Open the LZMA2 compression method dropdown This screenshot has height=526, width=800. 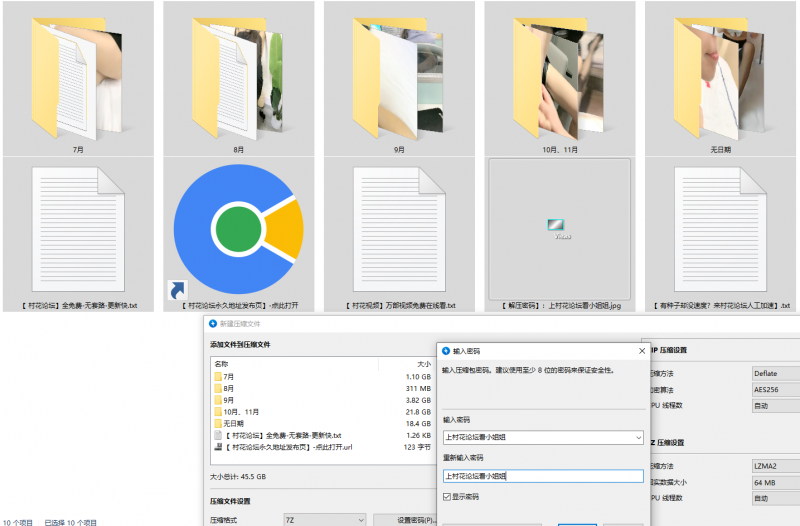(776, 466)
